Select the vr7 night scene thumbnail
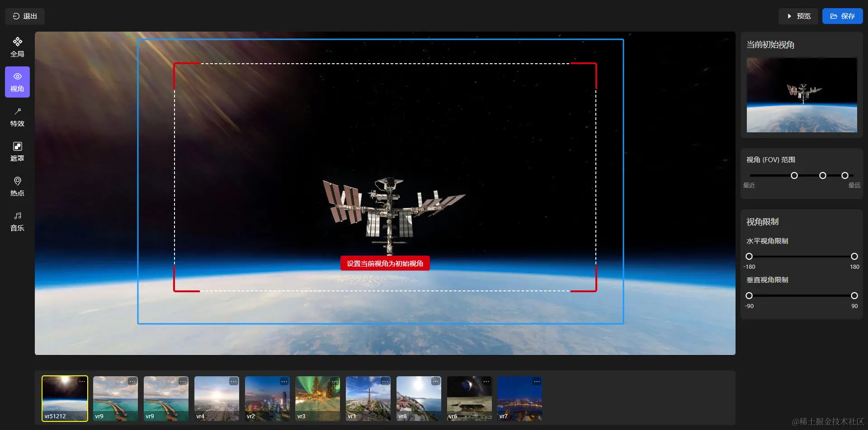 pos(520,399)
